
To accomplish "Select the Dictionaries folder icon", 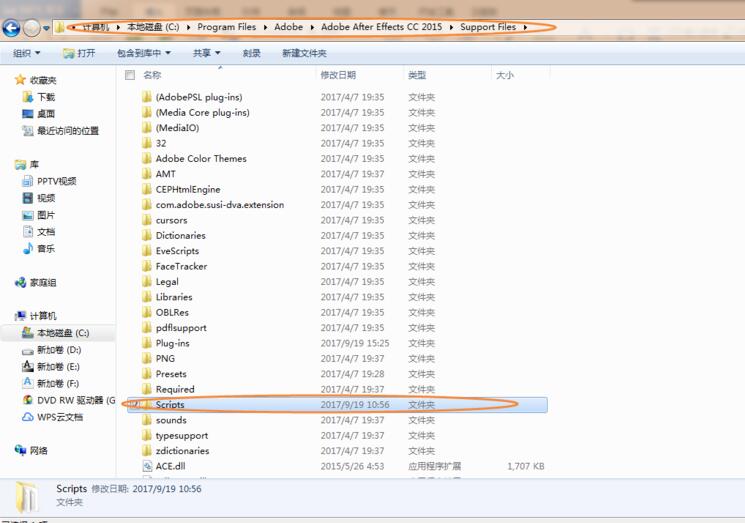I will coord(147,235).
